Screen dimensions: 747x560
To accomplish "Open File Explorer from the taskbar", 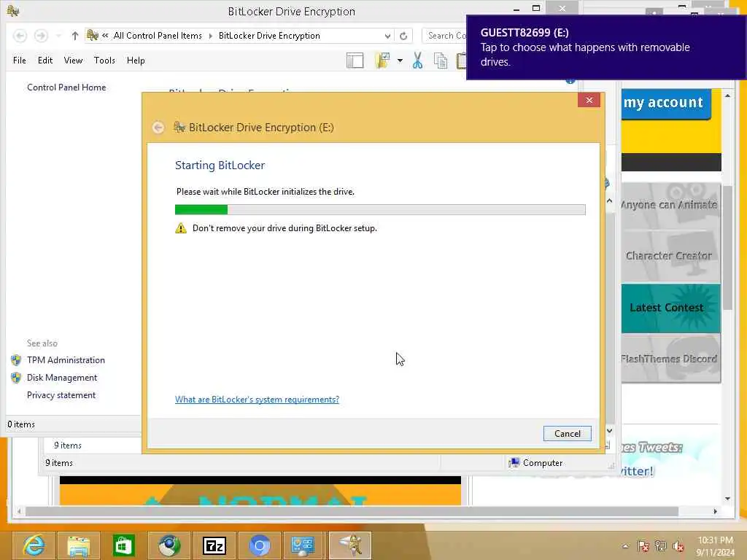I will click(x=78, y=545).
